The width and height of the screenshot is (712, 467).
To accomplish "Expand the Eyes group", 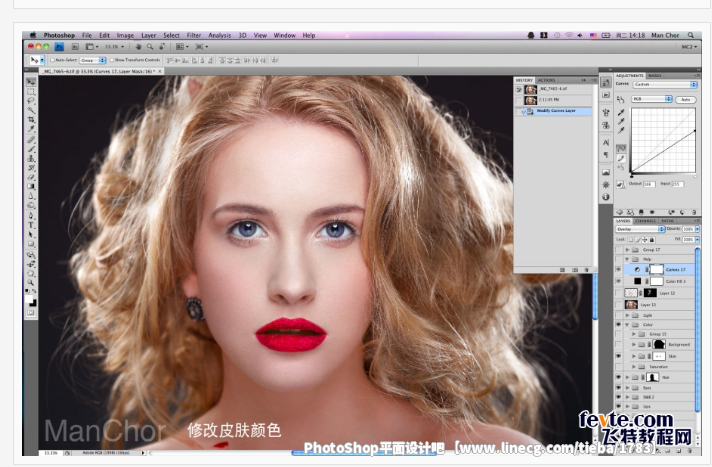I will tap(628, 388).
